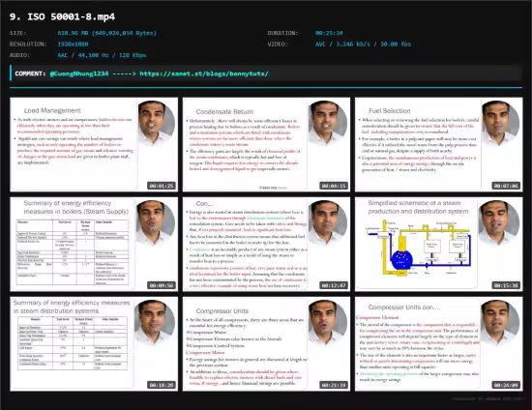Select the boiler energy efficiency summary thumbnail
This screenshot has height=410, width=532.
94,245
